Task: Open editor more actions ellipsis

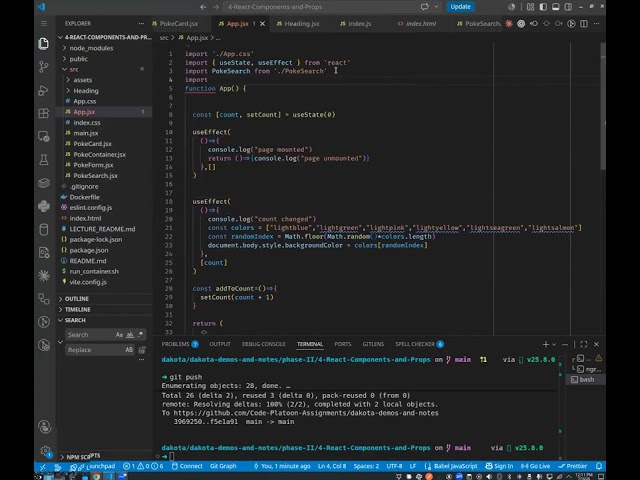Action: (596, 24)
